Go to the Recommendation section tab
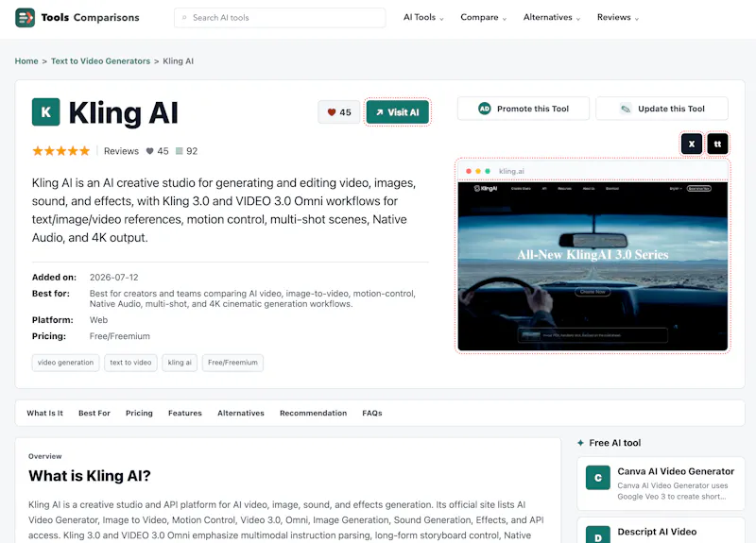 [x=314, y=413]
